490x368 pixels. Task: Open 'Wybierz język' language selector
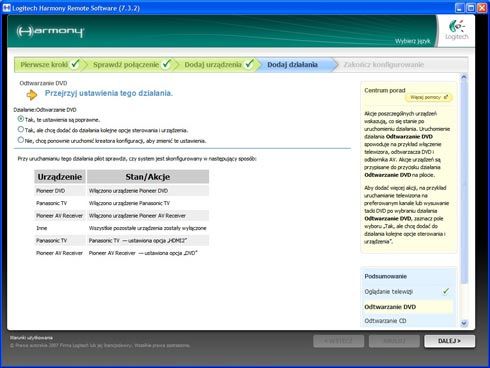coord(412,41)
